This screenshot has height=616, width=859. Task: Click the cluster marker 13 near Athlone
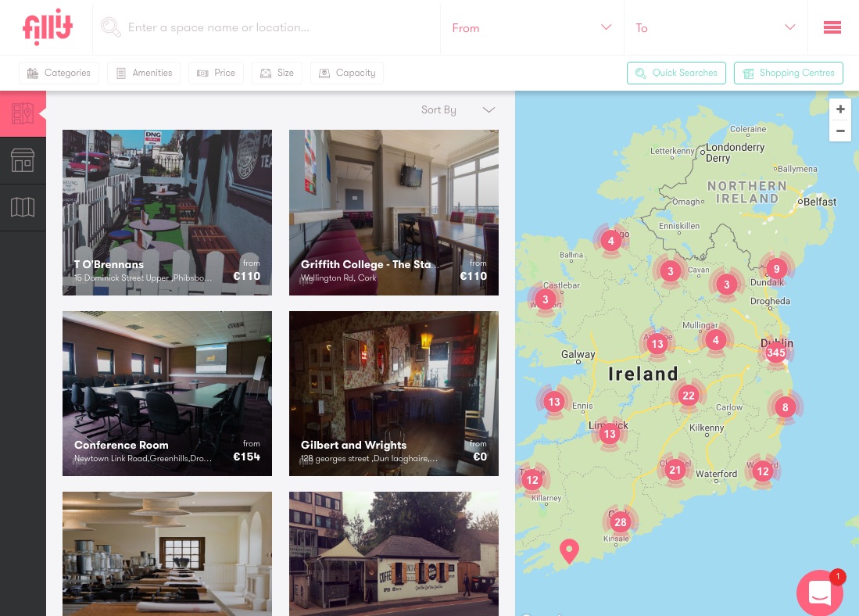tap(657, 344)
